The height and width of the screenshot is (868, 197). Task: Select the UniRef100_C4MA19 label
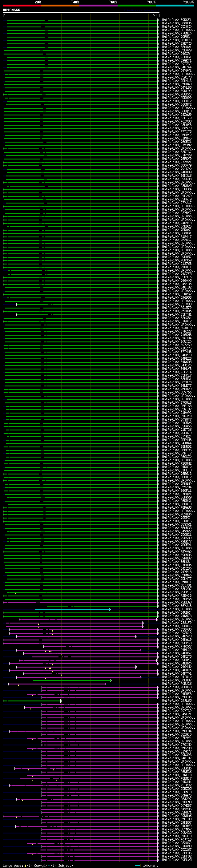(x=176, y=640)
